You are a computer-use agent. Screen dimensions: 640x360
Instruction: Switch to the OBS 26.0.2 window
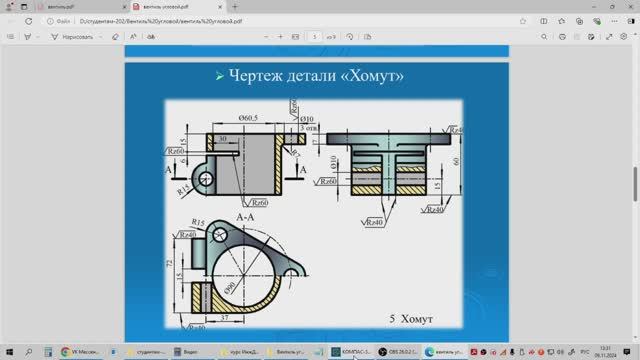click(x=398, y=352)
